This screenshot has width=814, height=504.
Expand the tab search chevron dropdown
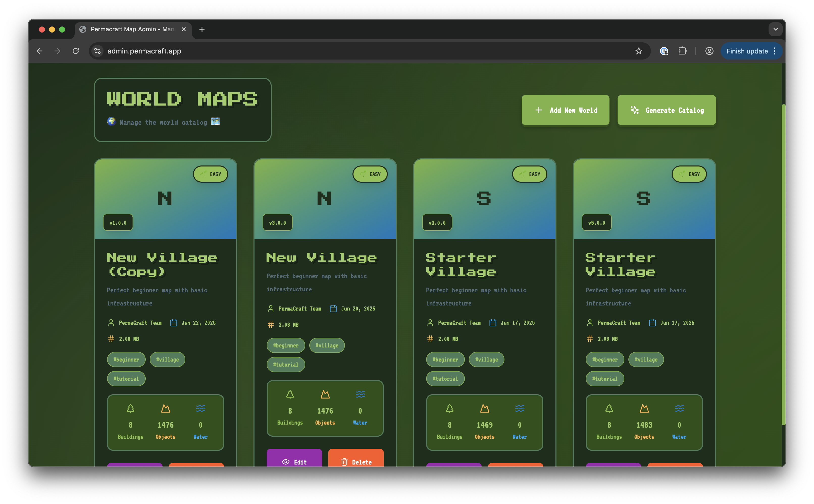pyautogui.click(x=775, y=29)
